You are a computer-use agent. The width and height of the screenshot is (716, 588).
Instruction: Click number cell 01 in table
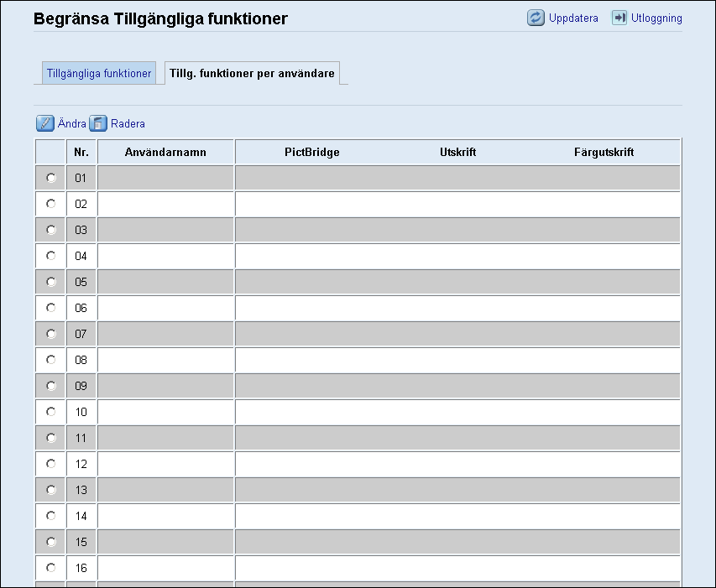(x=81, y=178)
